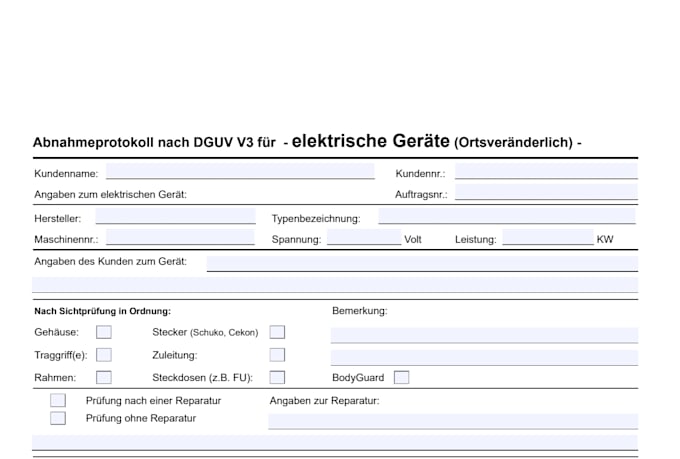Check the Zuleitung checkbox
Viewport: 680px width, 459px height.
point(277,355)
